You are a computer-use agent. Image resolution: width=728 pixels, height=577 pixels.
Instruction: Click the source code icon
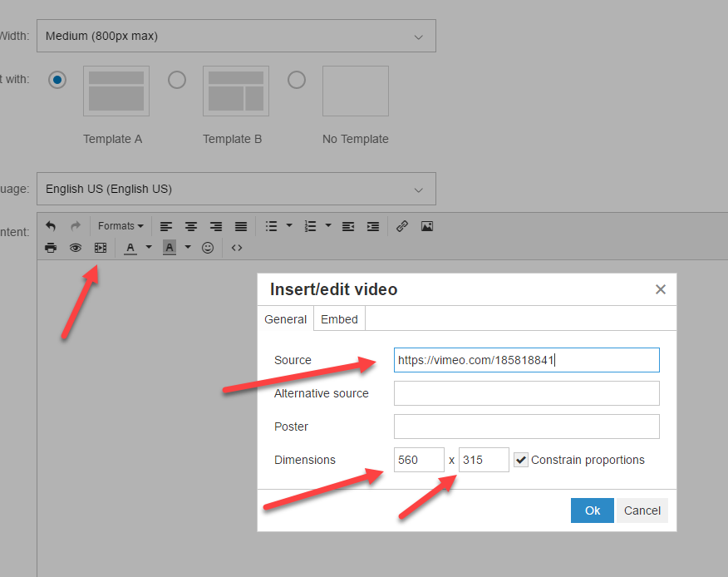point(237,248)
